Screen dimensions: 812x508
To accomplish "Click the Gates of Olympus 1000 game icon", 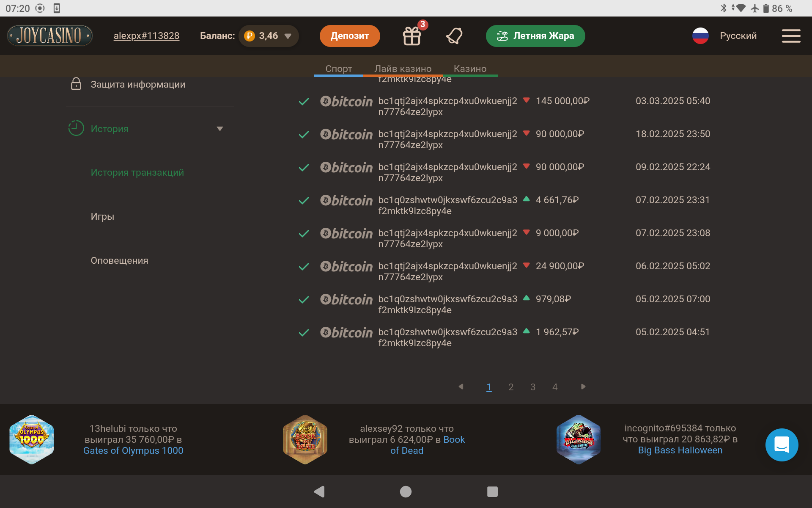I will point(32,439).
